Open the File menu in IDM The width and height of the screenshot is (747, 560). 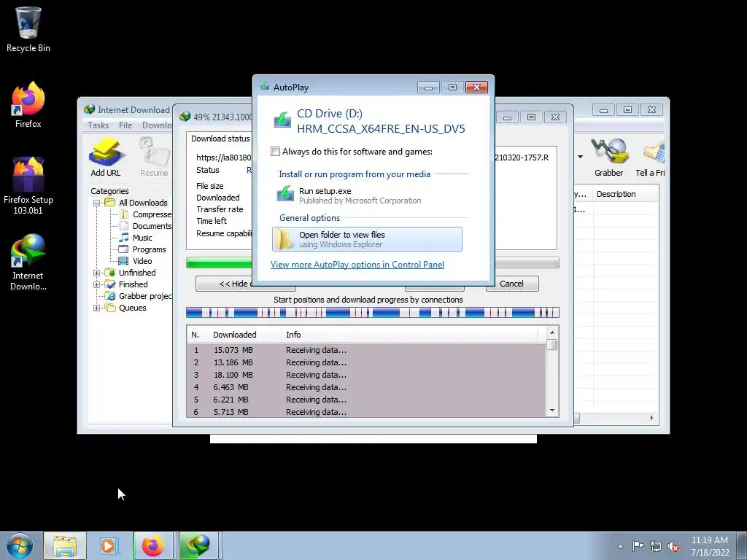coord(125,125)
